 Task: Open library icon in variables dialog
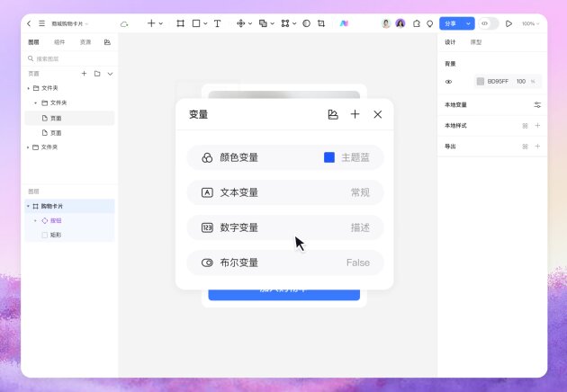click(x=333, y=114)
